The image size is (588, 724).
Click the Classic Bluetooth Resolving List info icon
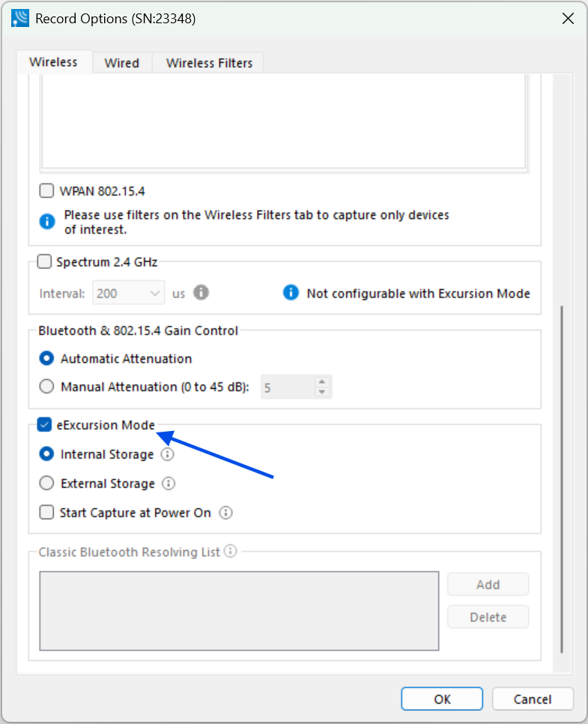[230, 551]
